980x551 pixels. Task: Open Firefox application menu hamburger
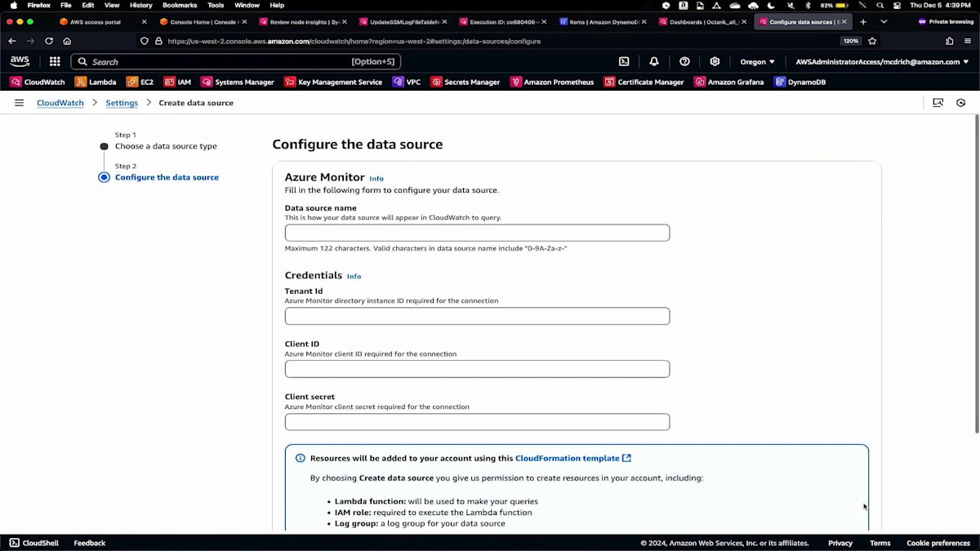coord(969,41)
